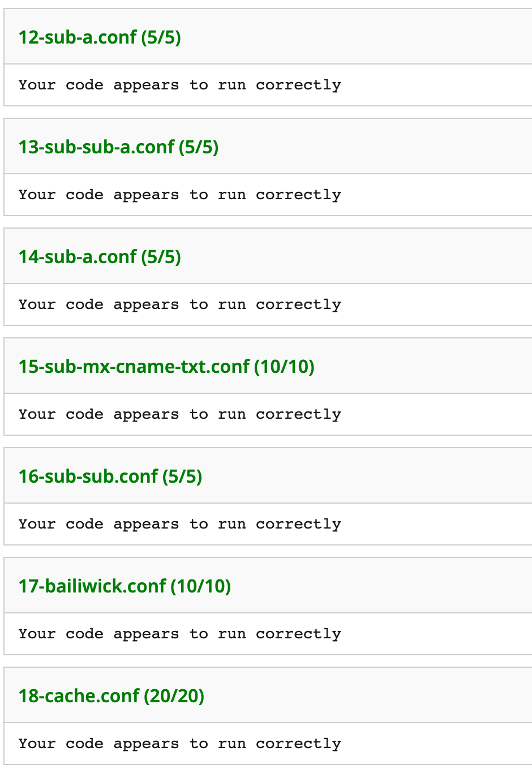The height and width of the screenshot is (773, 532).
Task: Select the result text under 13-sub-sub-a.conf
Action: point(179,195)
